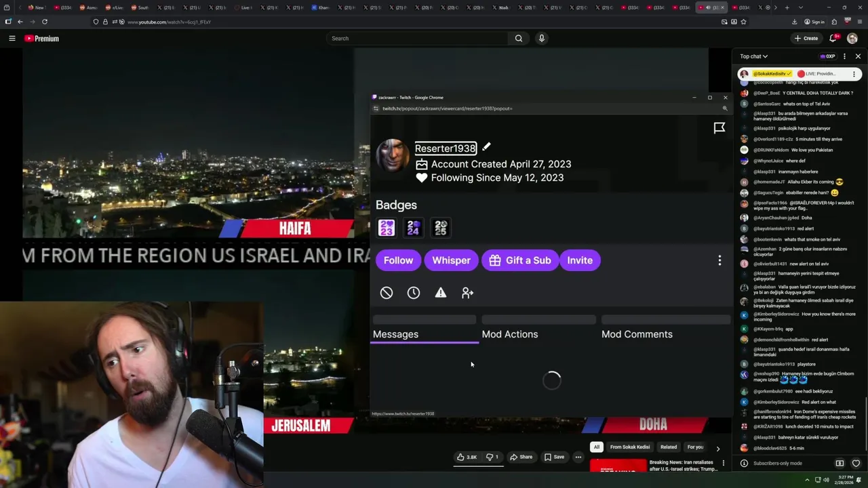The image size is (868, 488).
Task: Click the zoom magnifier in the Twitch popout address bar
Action: click(x=725, y=108)
